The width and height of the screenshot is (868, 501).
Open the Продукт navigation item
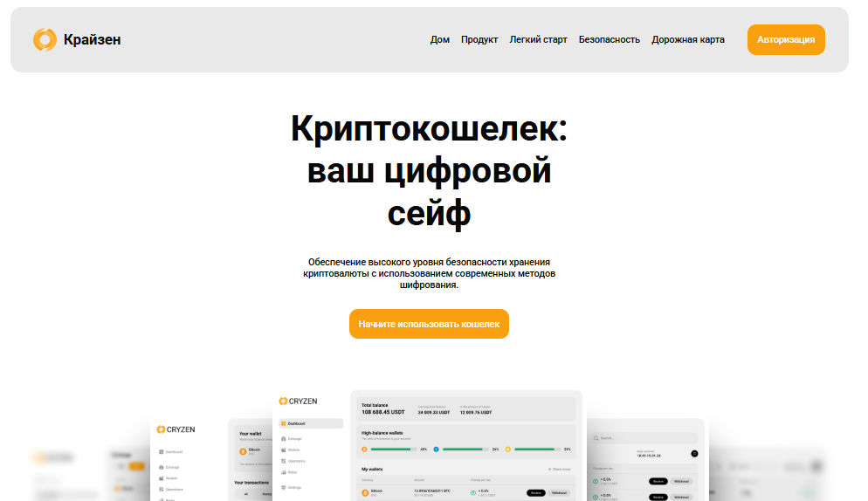(479, 40)
